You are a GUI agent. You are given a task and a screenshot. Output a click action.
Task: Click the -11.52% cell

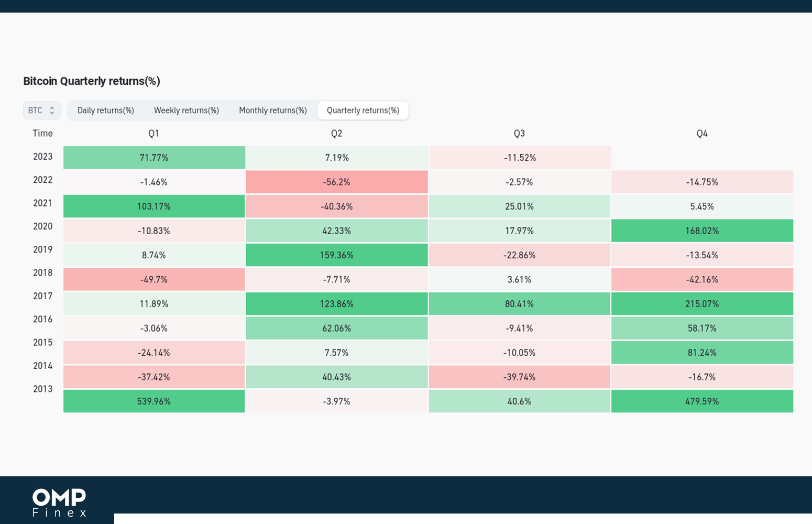coord(520,158)
